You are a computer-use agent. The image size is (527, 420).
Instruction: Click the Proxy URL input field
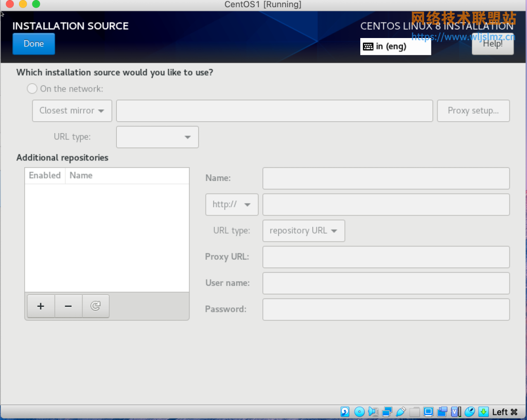(x=385, y=257)
